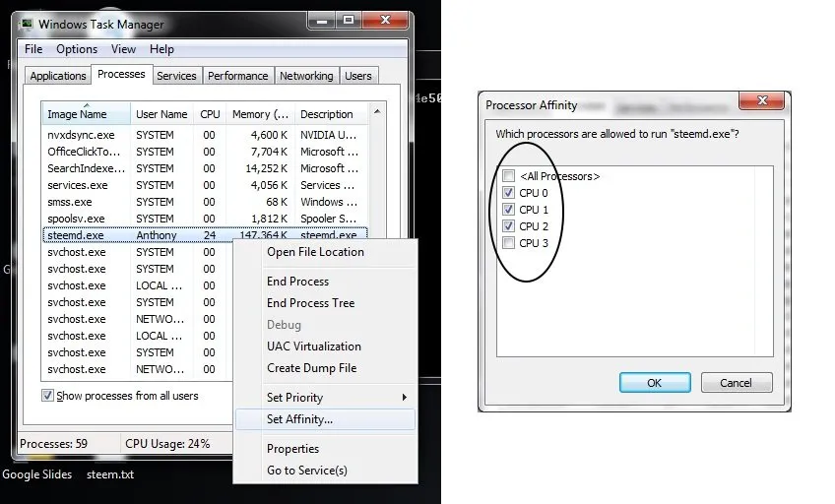The width and height of the screenshot is (835, 504).
Task: Enable CPU 3 in Processor Affinity
Action: 508,243
